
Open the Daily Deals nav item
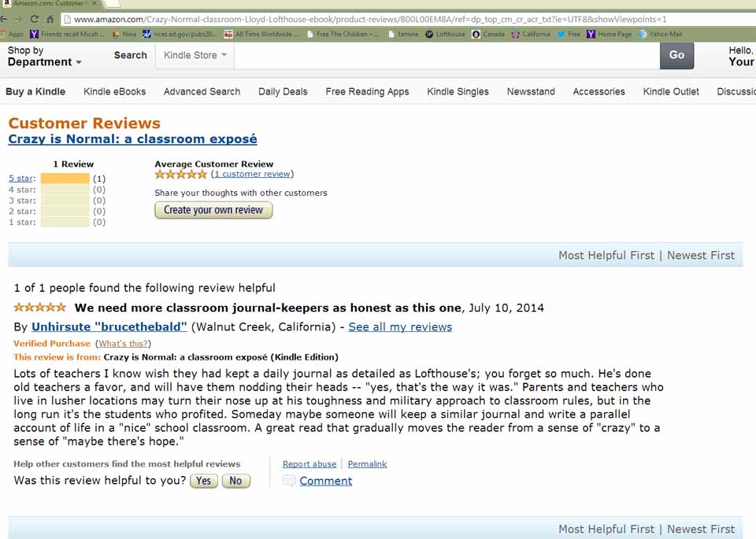pos(283,91)
